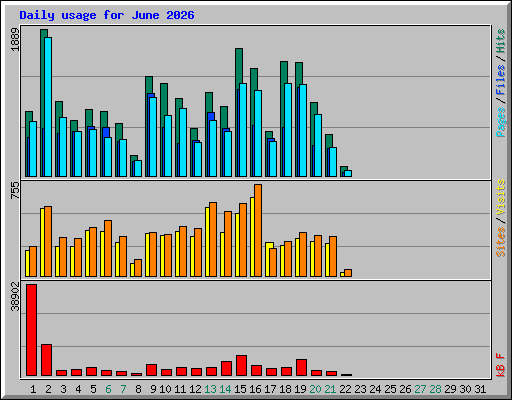Click the cyan pages bar for day 15

(243, 130)
